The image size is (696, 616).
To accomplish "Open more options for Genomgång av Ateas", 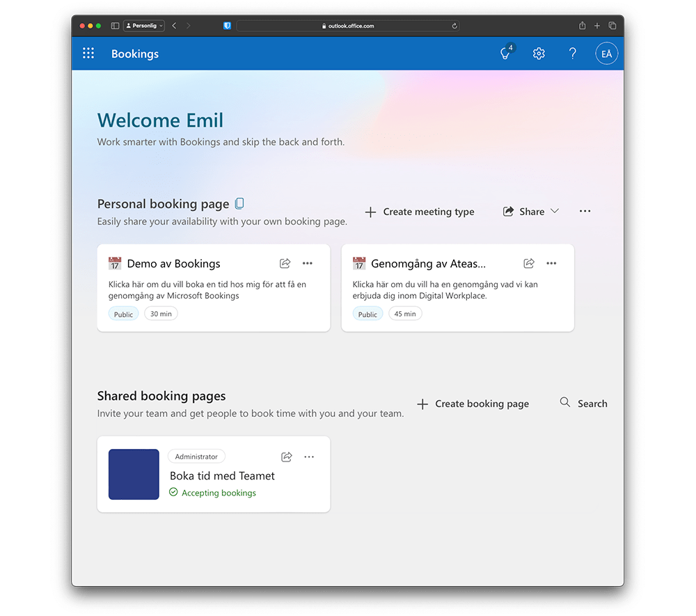I will (551, 263).
